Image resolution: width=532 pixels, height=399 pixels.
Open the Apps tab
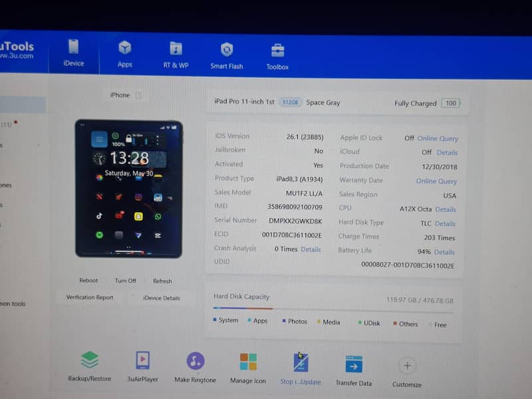[125, 54]
